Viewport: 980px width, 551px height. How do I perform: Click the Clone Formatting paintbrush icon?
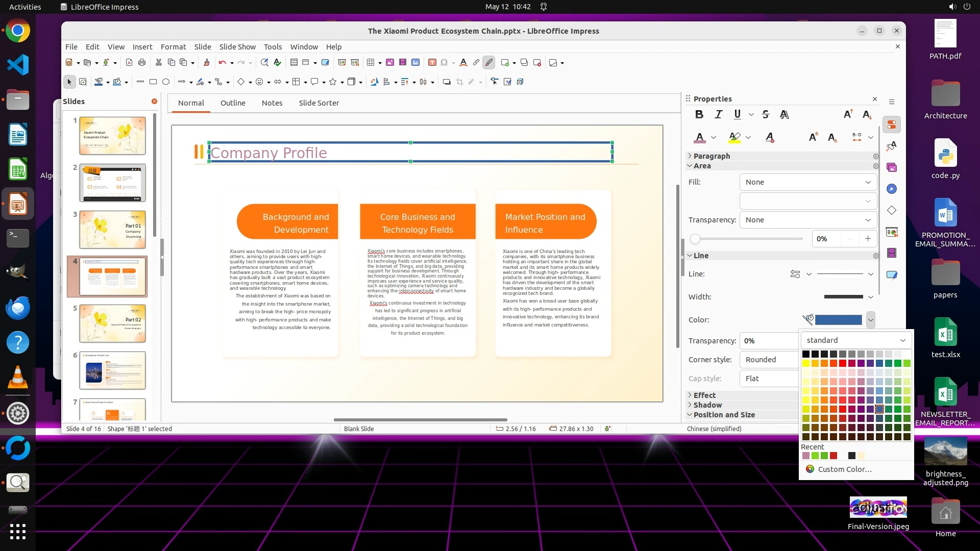(x=206, y=63)
